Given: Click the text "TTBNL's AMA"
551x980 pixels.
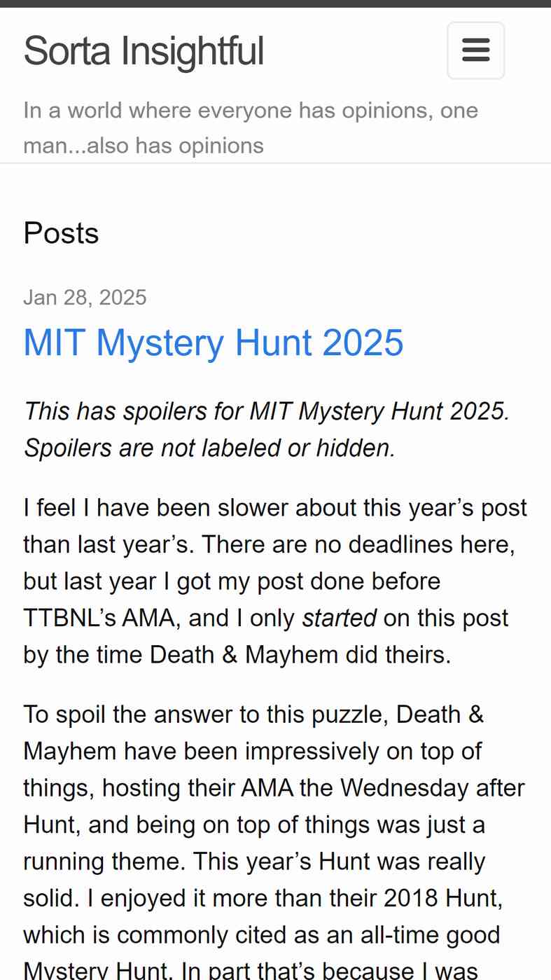Looking at the screenshot, I should pyautogui.click(x=99, y=618).
